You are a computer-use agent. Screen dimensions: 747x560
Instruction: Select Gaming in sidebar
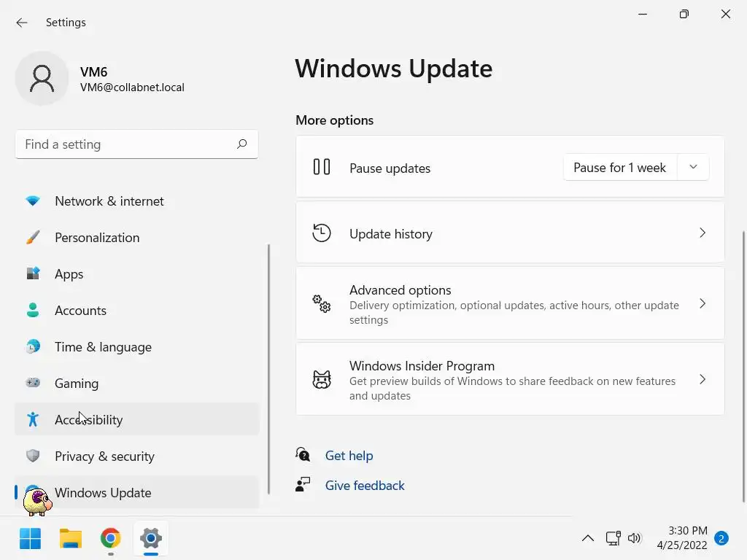click(x=136, y=383)
